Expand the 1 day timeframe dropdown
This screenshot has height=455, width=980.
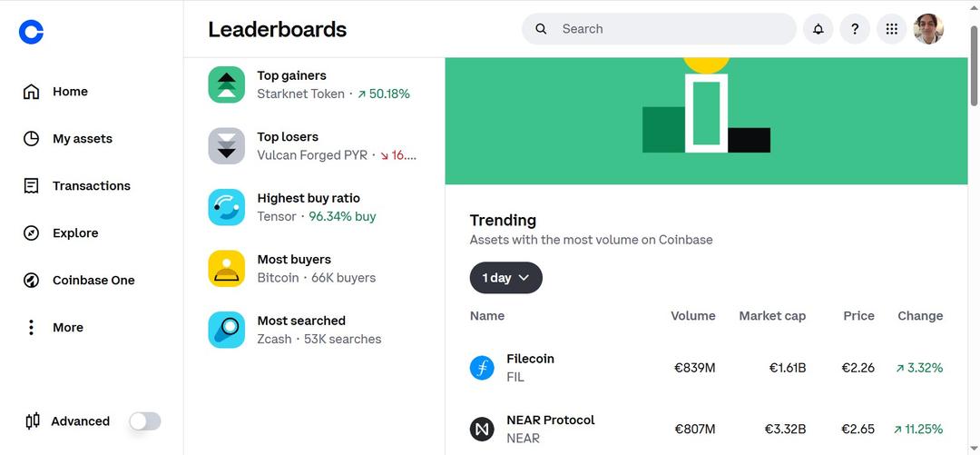505,278
